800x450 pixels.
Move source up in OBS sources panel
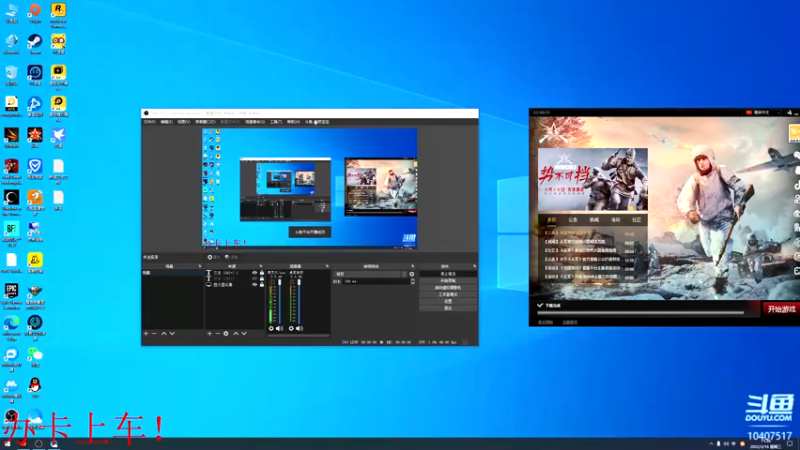(236, 334)
